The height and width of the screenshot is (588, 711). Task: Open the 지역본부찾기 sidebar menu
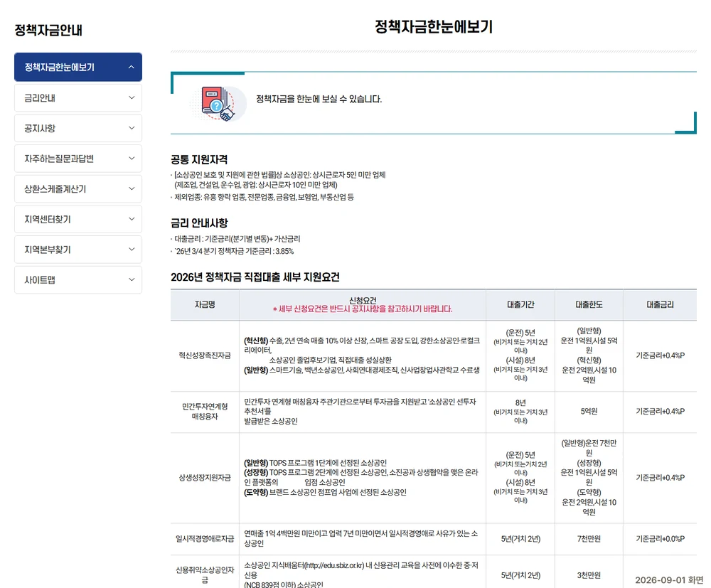78,250
